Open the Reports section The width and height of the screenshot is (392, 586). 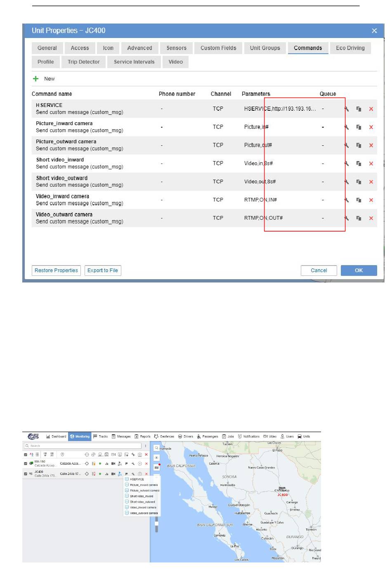click(143, 437)
